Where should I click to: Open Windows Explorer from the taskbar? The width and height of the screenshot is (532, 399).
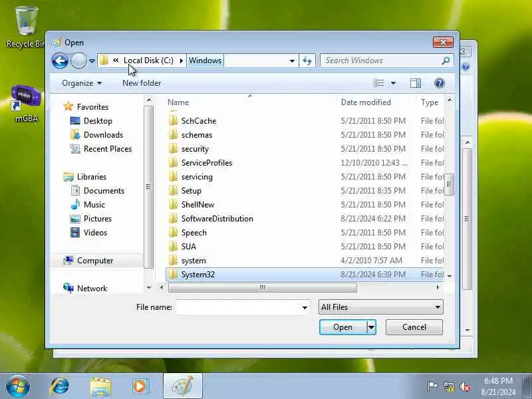point(101,387)
